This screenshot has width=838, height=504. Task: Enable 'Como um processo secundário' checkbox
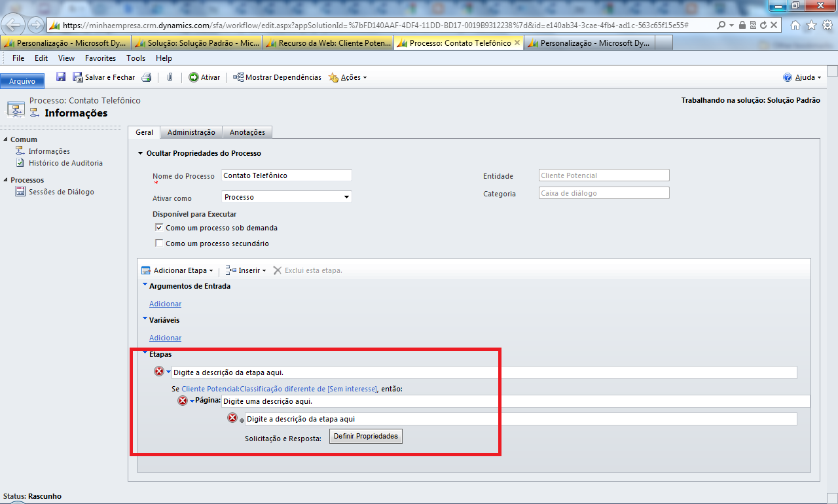(158, 243)
